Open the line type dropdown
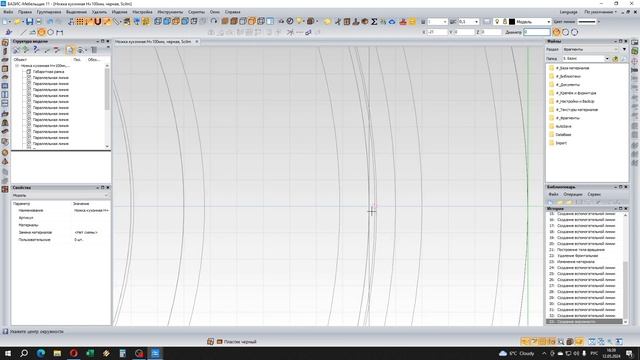640x360 pixels. (x=589, y=22)
